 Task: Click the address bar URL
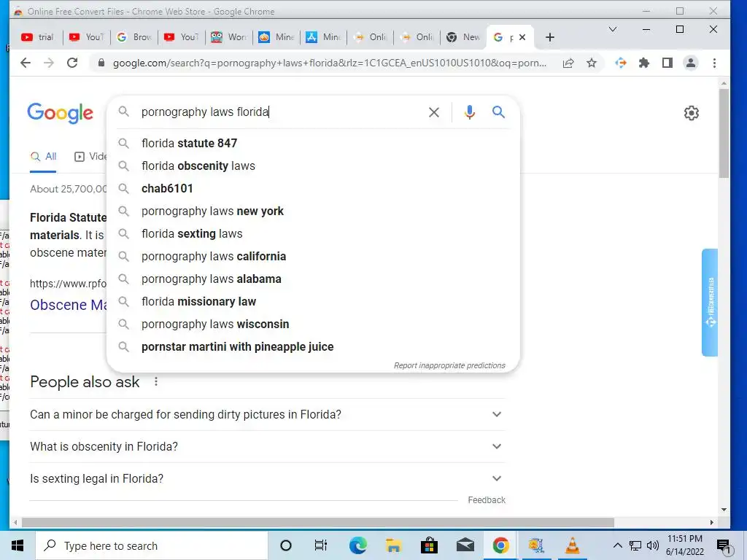pyautogui.click(x=329, y=63)
